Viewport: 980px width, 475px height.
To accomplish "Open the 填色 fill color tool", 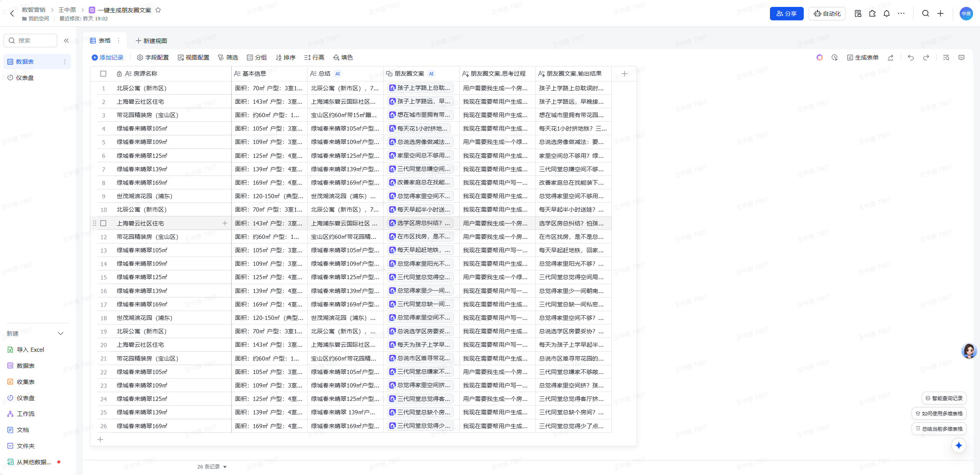I will point(343,58).
